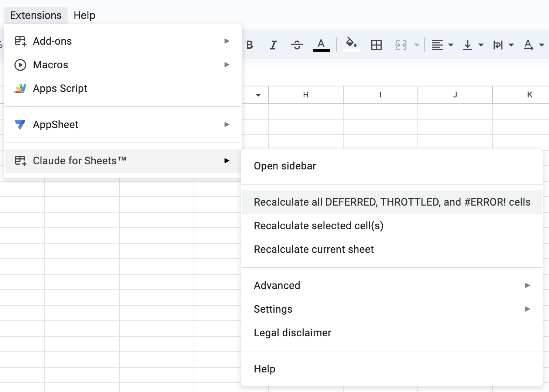The width and height of the screenshot is (549, 392).
Task: Select column H header
Action: pyautogui.click(x=306, y=95)
